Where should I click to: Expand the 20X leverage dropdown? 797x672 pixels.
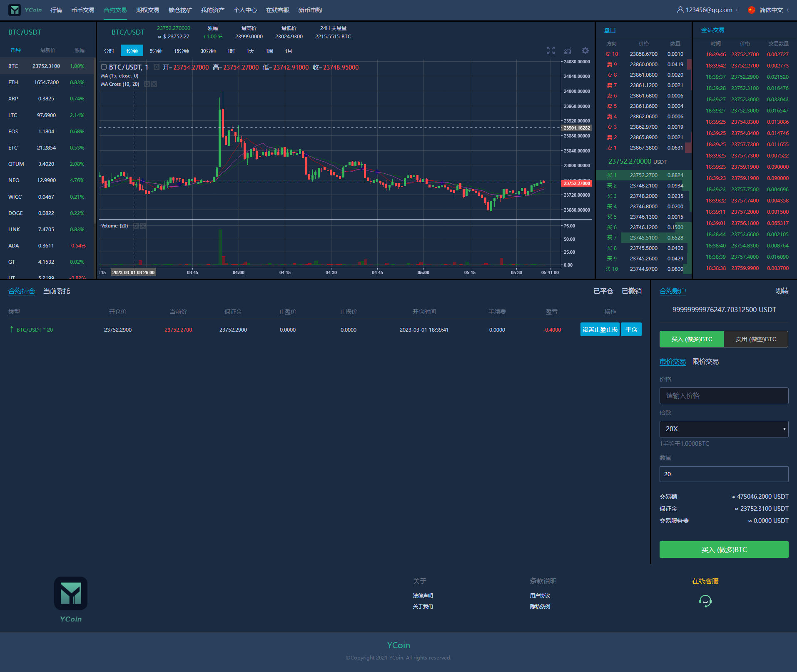coord(724,429)
